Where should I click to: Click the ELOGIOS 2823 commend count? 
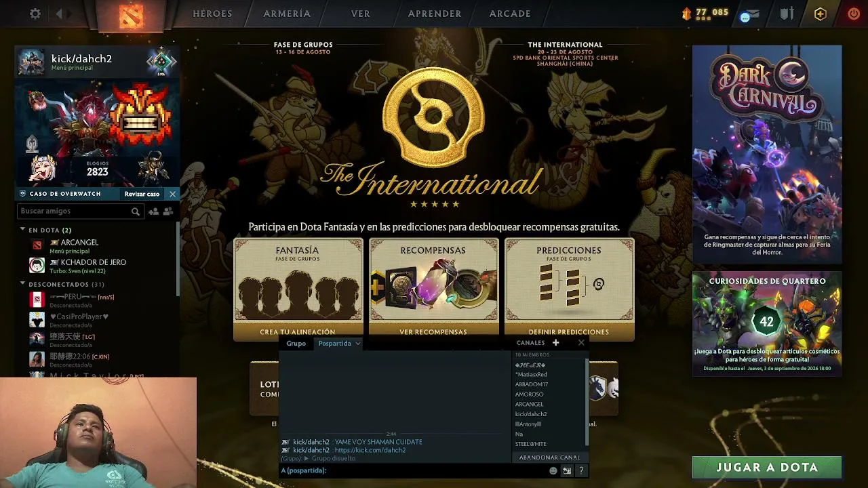pyautogui.click(x=97, y=169)
